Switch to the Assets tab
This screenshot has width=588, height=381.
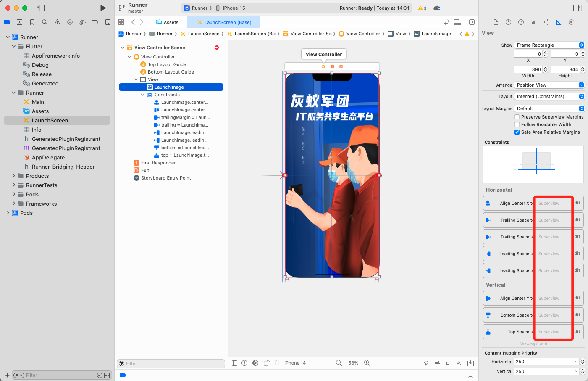167,22
